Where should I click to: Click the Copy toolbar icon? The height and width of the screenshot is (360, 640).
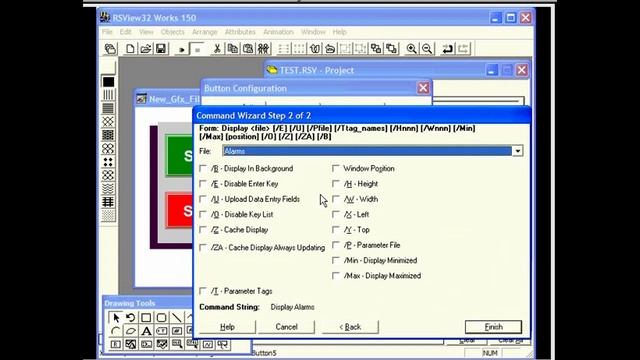[x=233, y=49]
